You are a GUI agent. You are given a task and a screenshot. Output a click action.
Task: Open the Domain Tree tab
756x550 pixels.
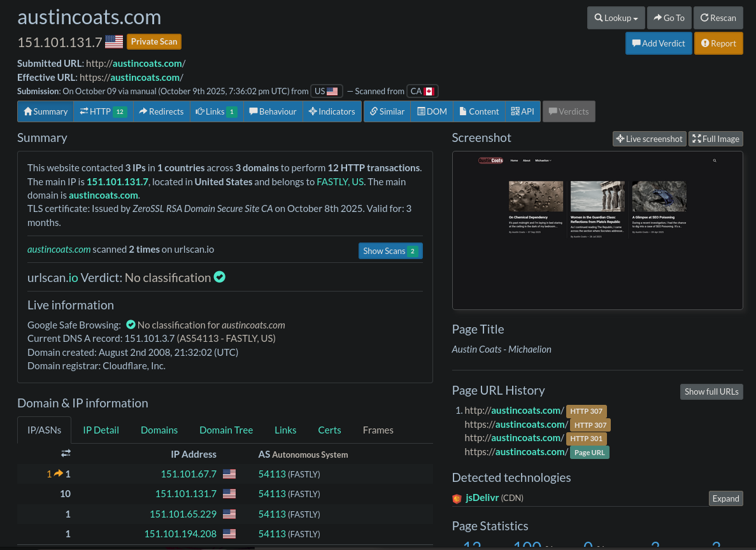pos(226,430)
